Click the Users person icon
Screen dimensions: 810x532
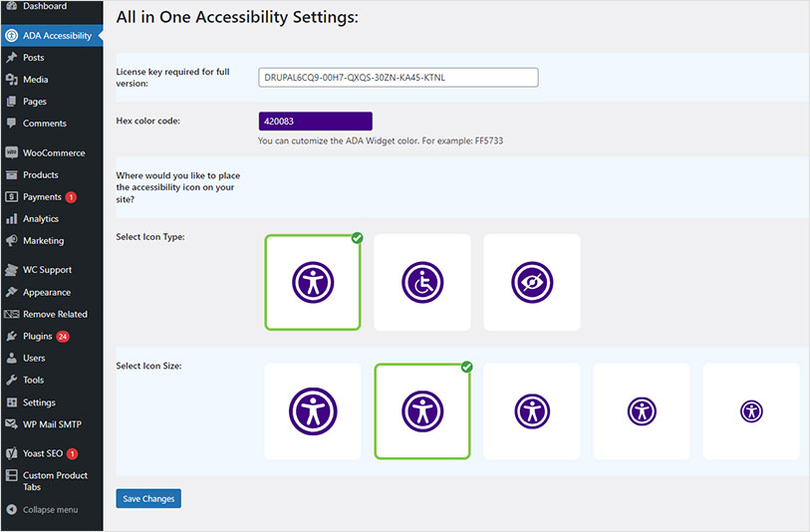coord(11,358)
